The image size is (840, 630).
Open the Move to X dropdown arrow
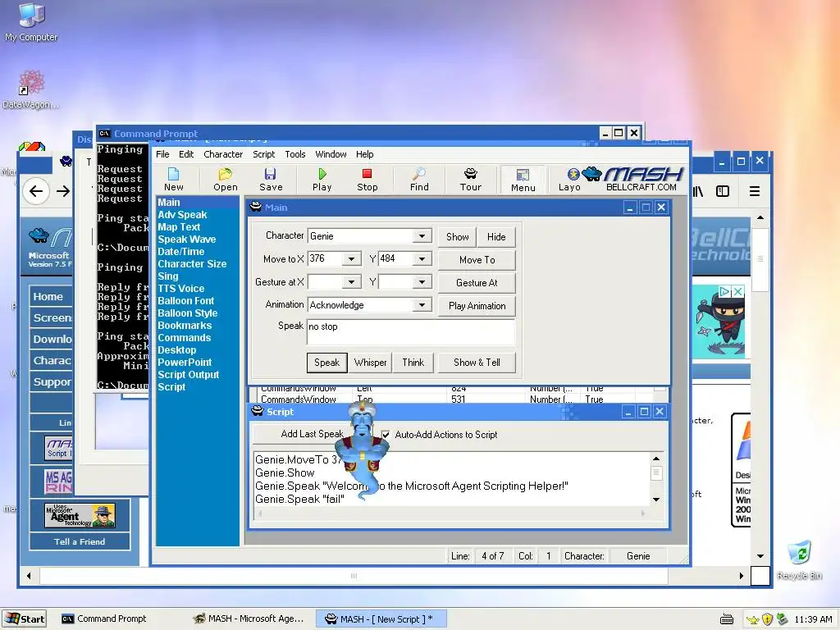coord(351,258)
